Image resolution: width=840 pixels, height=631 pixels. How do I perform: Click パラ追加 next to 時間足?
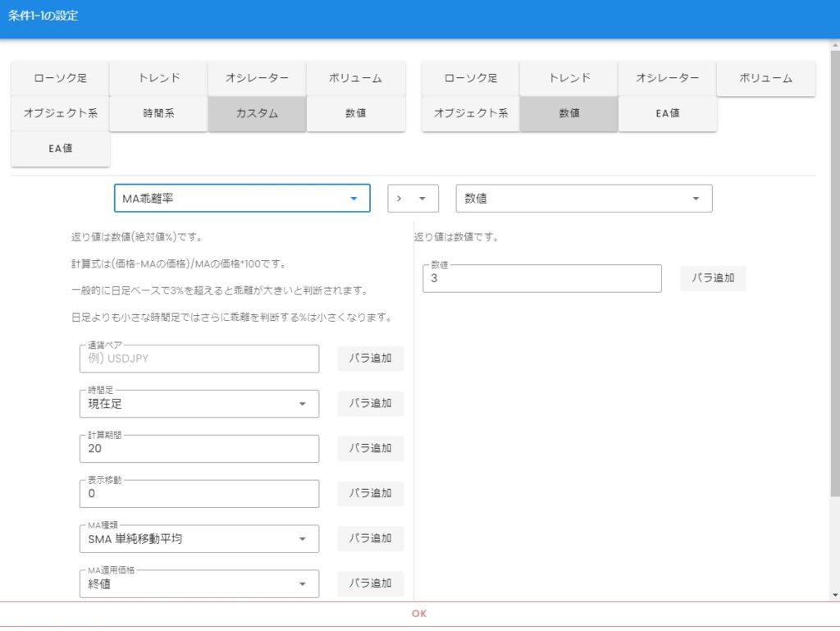370,404
